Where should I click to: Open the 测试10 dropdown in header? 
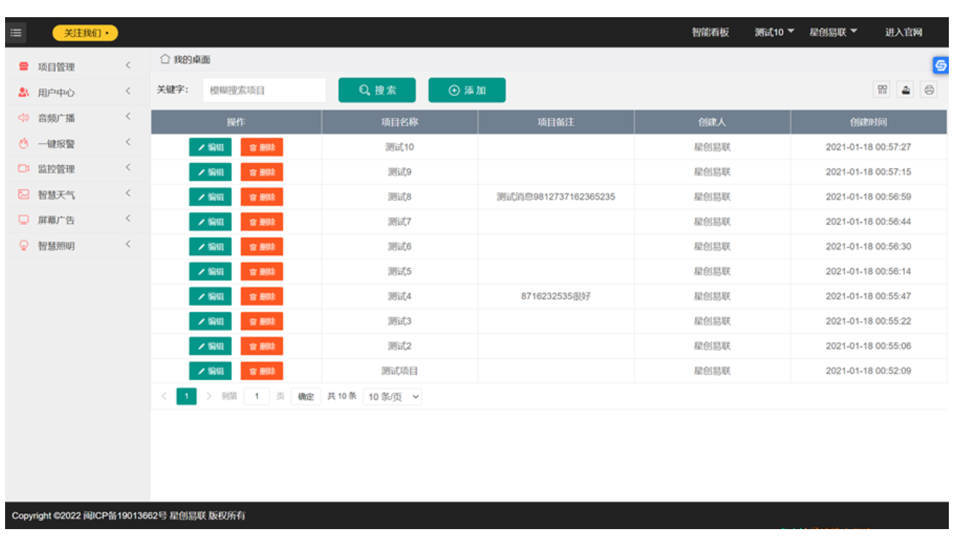(x=773, y=32)
